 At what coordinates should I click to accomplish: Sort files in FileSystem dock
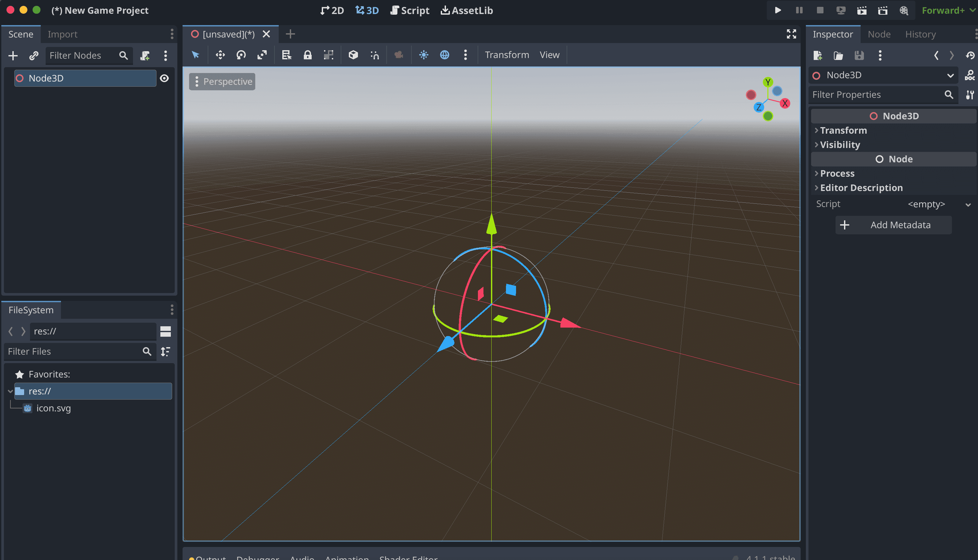click(x=165, y=351)
